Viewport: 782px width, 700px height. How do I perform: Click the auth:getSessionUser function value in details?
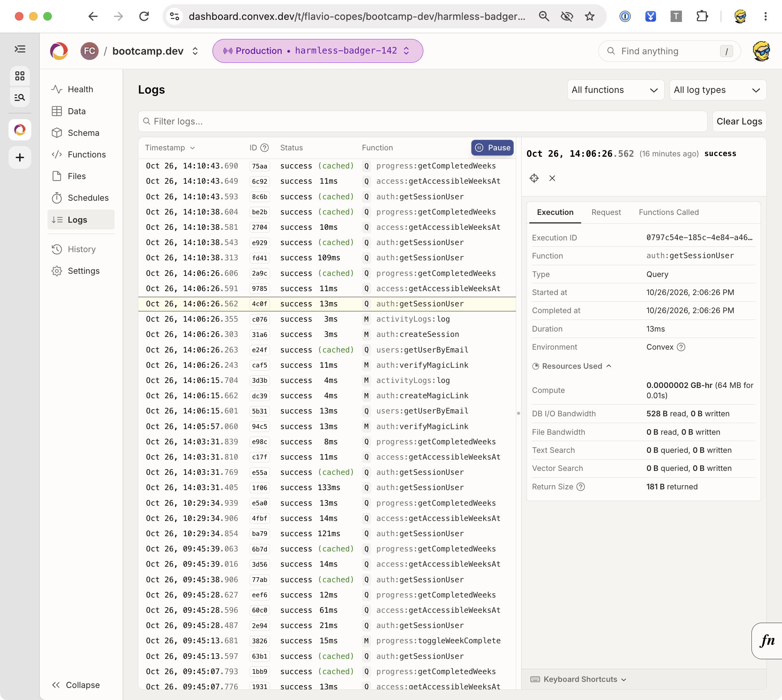(690, 256)
